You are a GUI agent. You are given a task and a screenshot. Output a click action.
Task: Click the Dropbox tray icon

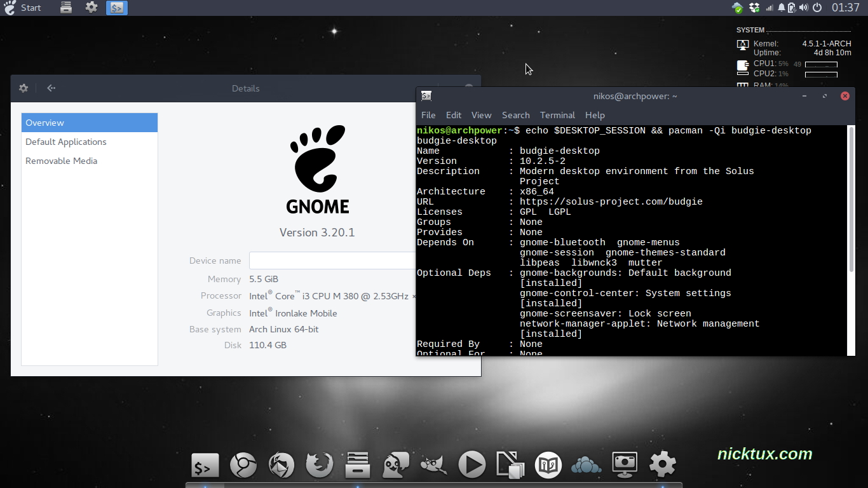[x=754, y=8]
